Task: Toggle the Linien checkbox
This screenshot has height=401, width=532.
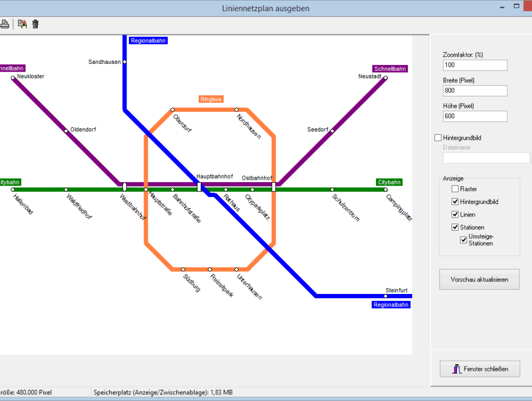Action: click(455, 215)
